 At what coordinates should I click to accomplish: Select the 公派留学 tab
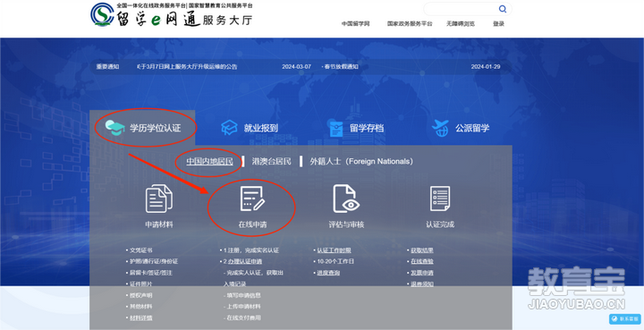pyautogui.click(x=461, y=128)
